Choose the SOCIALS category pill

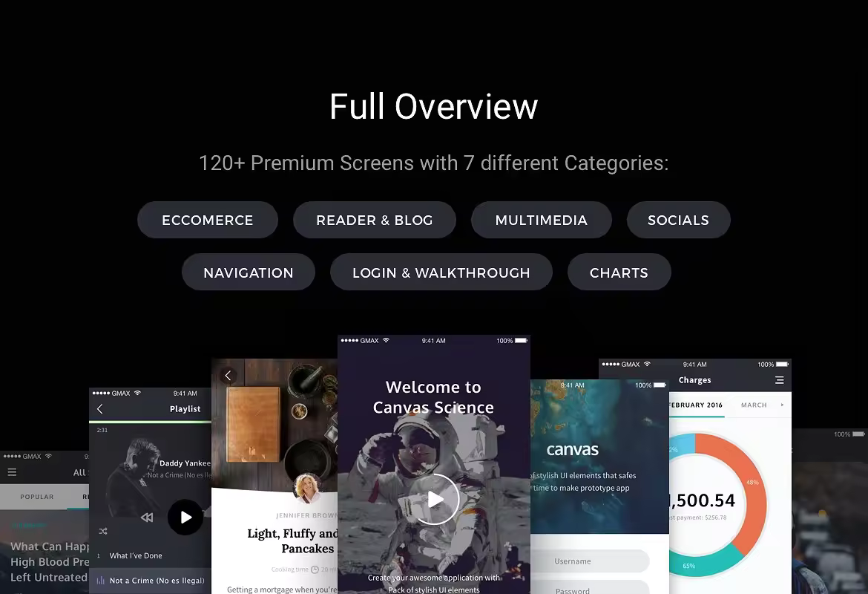[679, 220]
